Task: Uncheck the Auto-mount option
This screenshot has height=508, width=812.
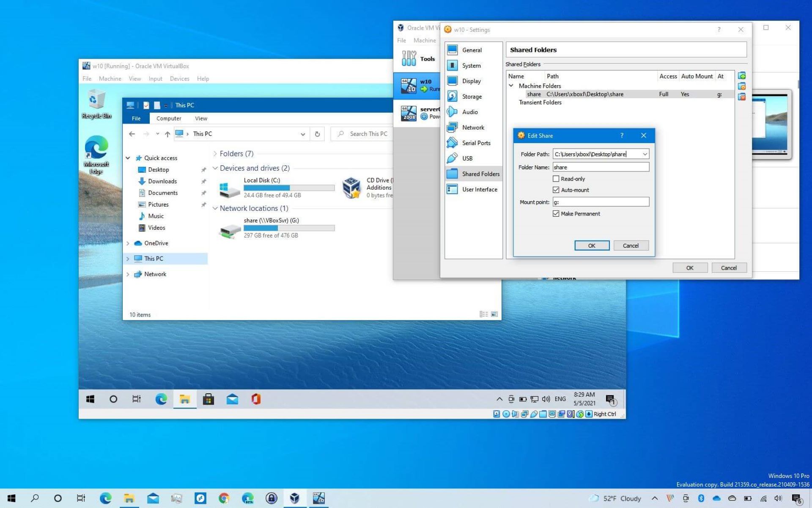Action: tap(556, 190)
